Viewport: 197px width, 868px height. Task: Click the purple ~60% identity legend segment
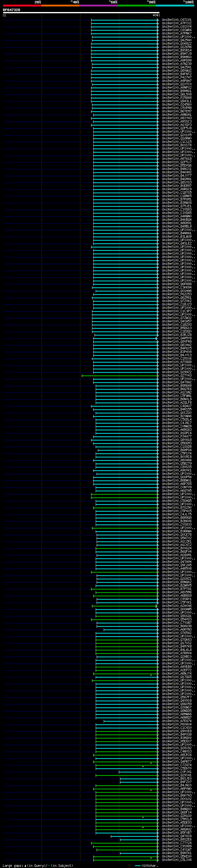point(99,6)
